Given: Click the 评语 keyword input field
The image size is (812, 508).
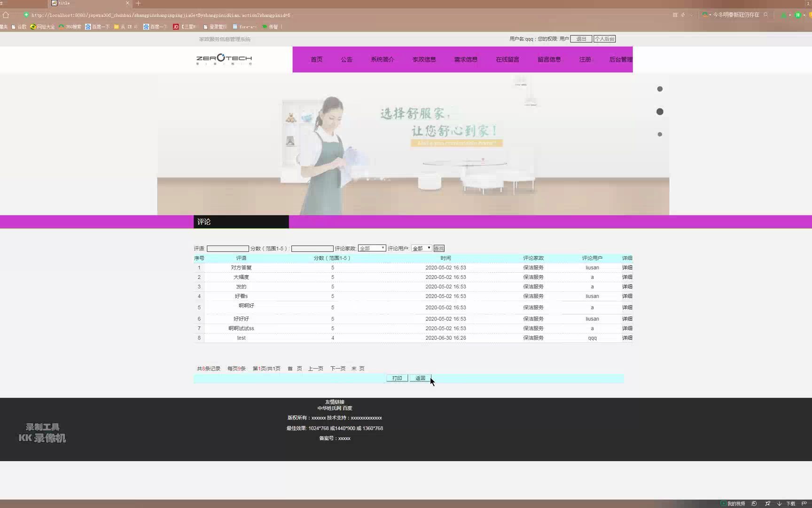Looking at the screenshot, I should (x=227, y=248).
